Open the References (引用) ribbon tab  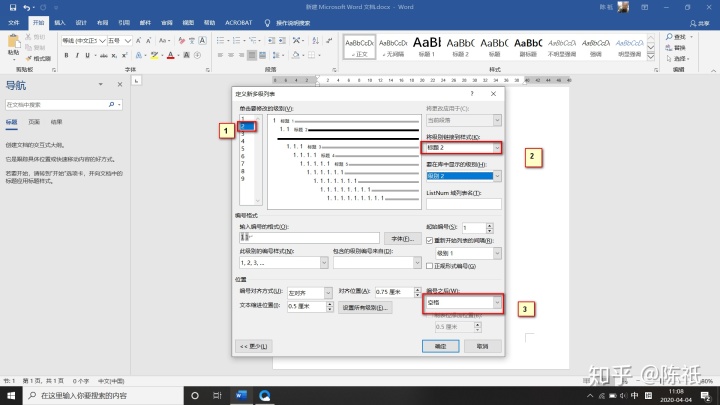pyautogui.click(x=124, y=22)
